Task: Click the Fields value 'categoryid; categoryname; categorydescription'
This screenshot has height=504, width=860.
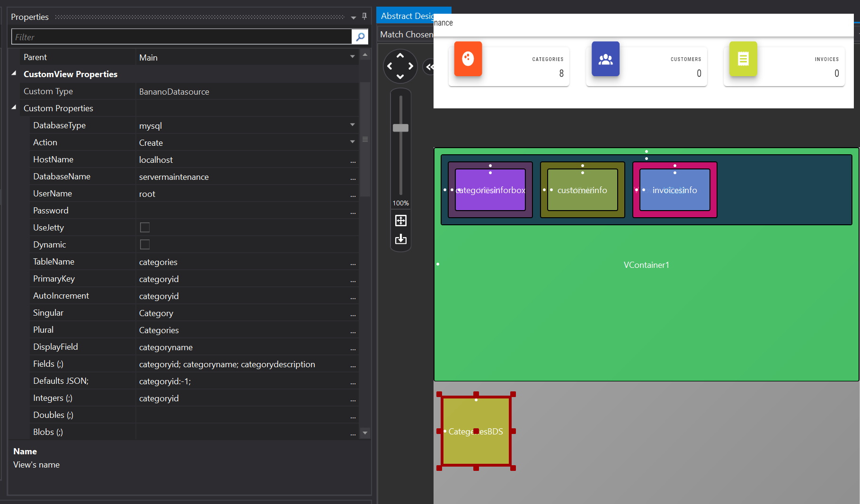Action: [227, 364]
